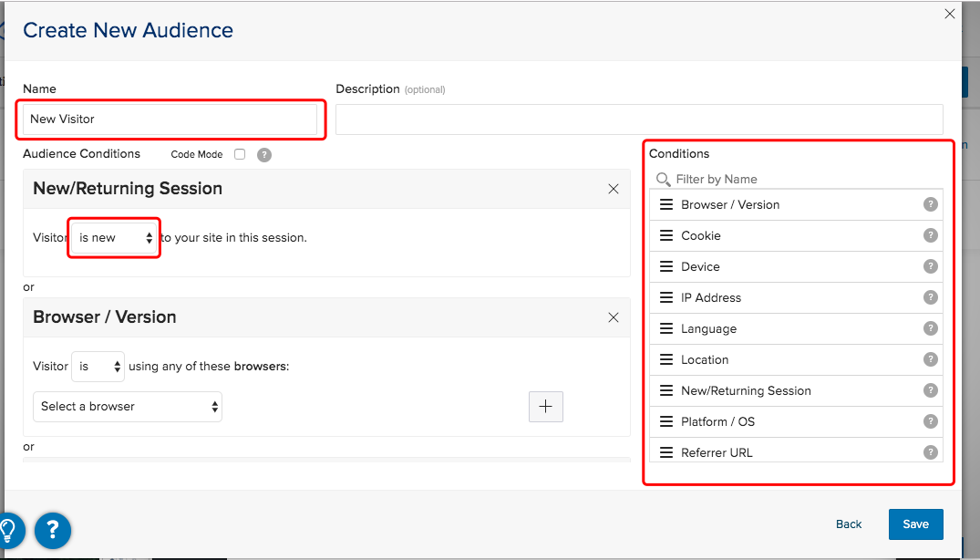Select the Cookie condition label
The image size is (980, 560).
[701, 235]
